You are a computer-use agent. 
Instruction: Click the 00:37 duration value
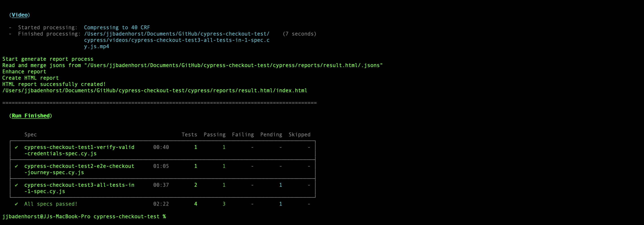[161, 185]
